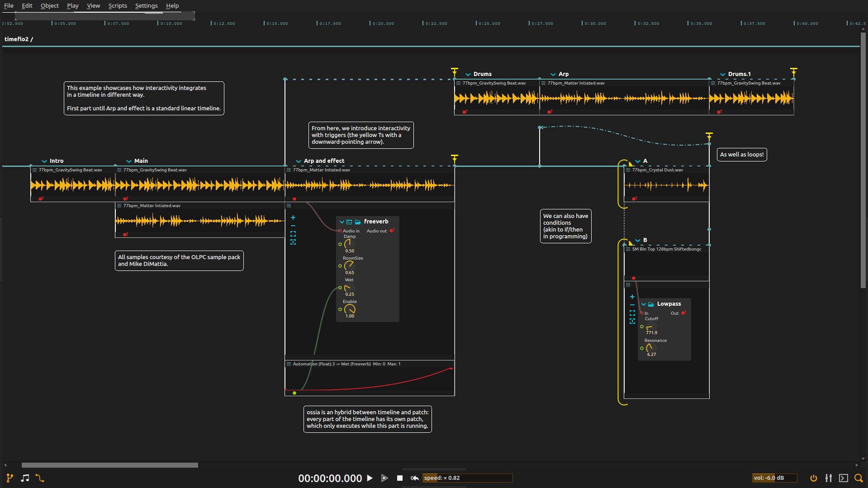The width and height of the screenshot is (868, 488).
Task: Open the Scripts menu
Action: pyautogui.click(x=118, y=5)
